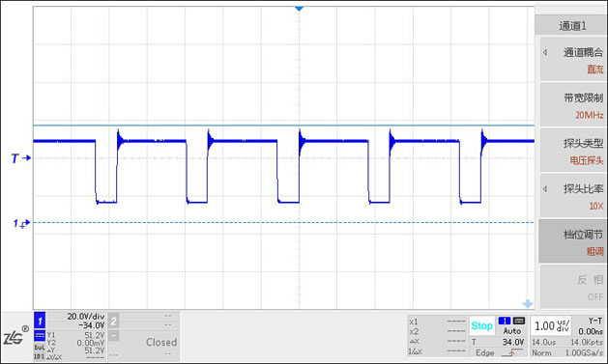Open the 探头类型 probe type selection

[572, 151]
